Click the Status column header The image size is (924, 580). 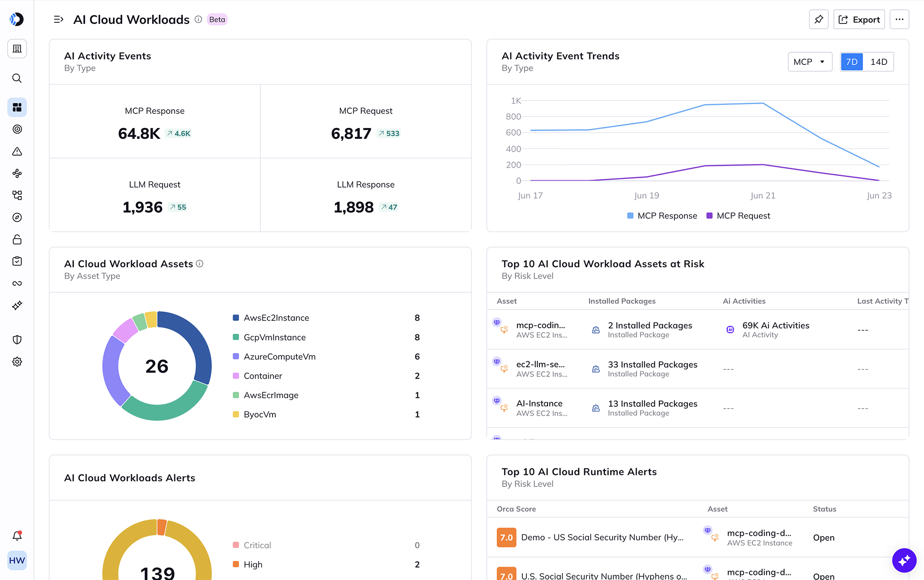pos(824,509)
